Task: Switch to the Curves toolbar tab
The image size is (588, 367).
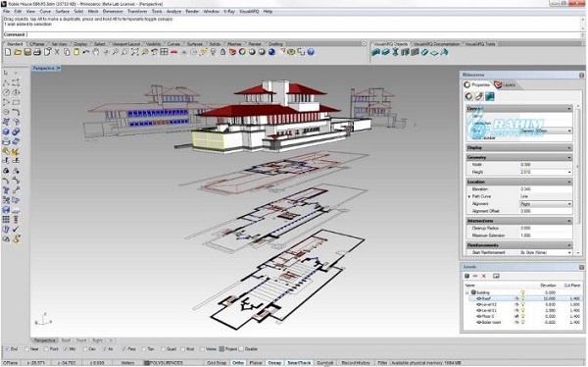Action: [x=173, y=44]
